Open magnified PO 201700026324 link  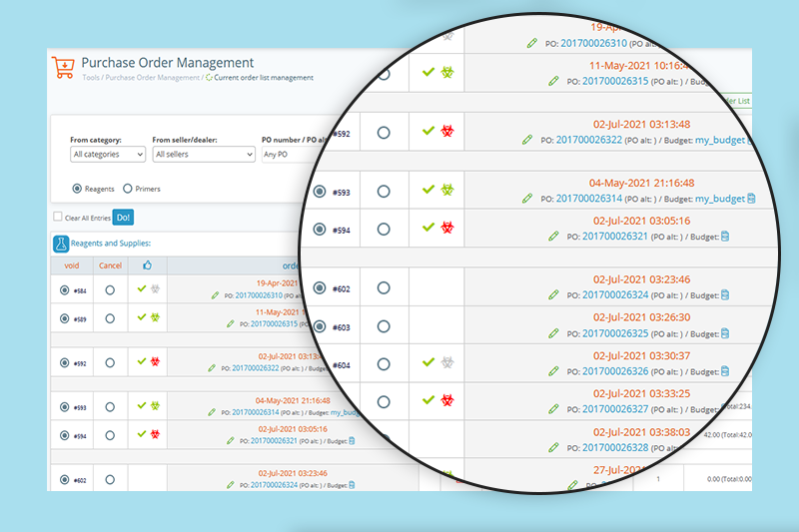pos(615,294)
